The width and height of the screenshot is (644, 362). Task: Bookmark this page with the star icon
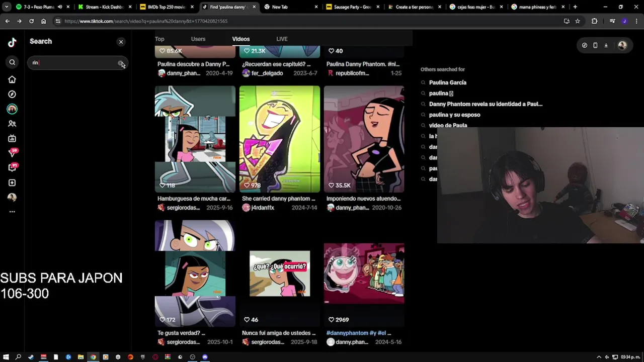578,21
